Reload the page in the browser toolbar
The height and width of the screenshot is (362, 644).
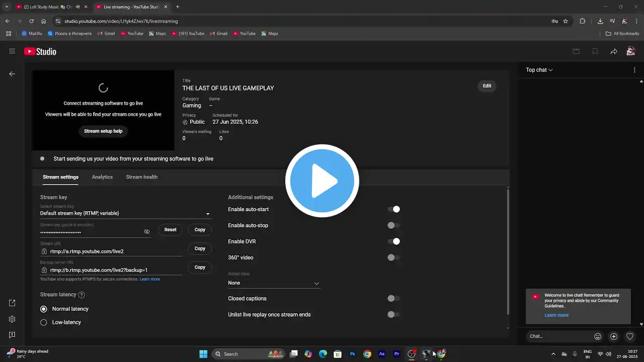(x=31, y=21)
